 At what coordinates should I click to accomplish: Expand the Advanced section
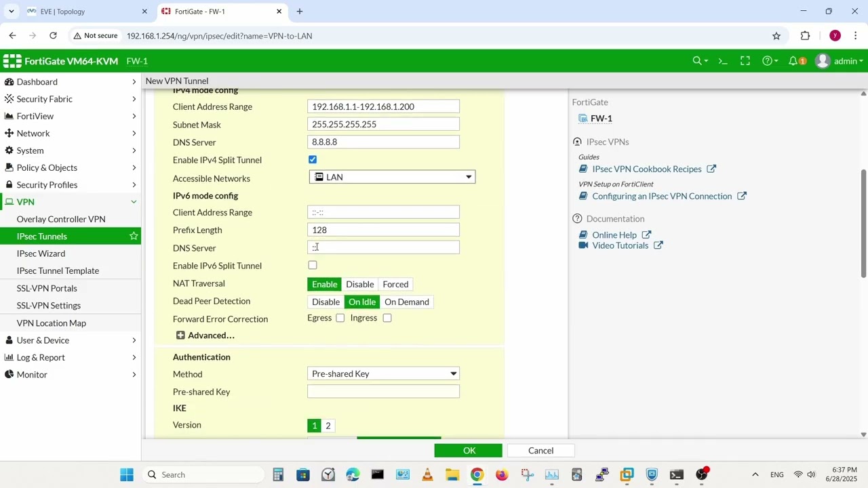(205, 335)
